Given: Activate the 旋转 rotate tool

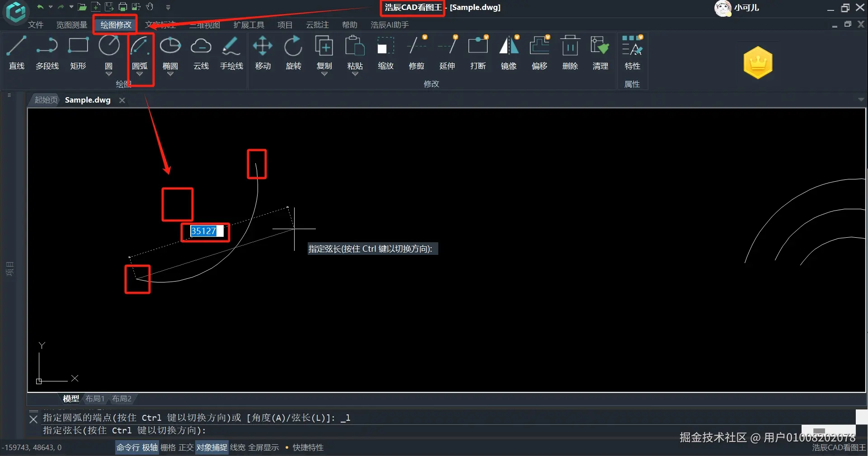Looking at the screenshot, I should pos(293,53).
